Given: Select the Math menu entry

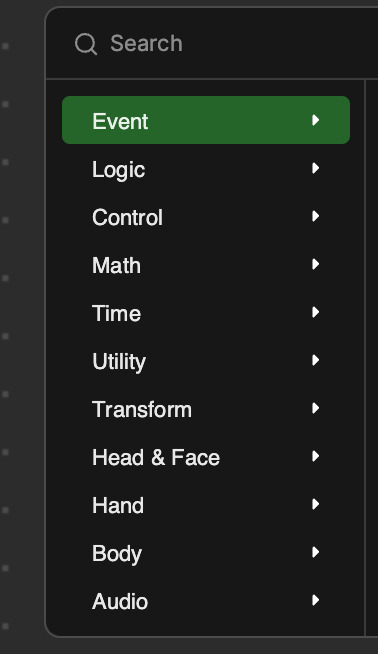Looking at the screenshot, I should tap(206, 264).
